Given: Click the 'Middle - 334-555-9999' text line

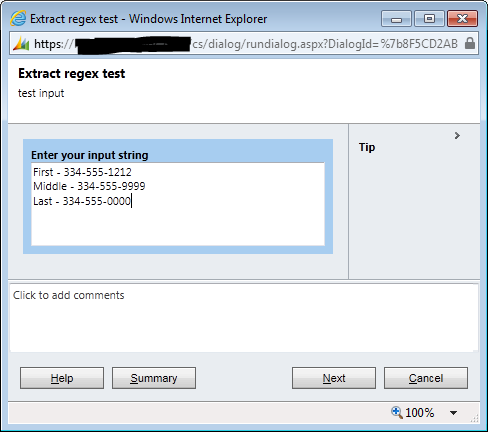Looking at the screenshot, I should (89, 186).
